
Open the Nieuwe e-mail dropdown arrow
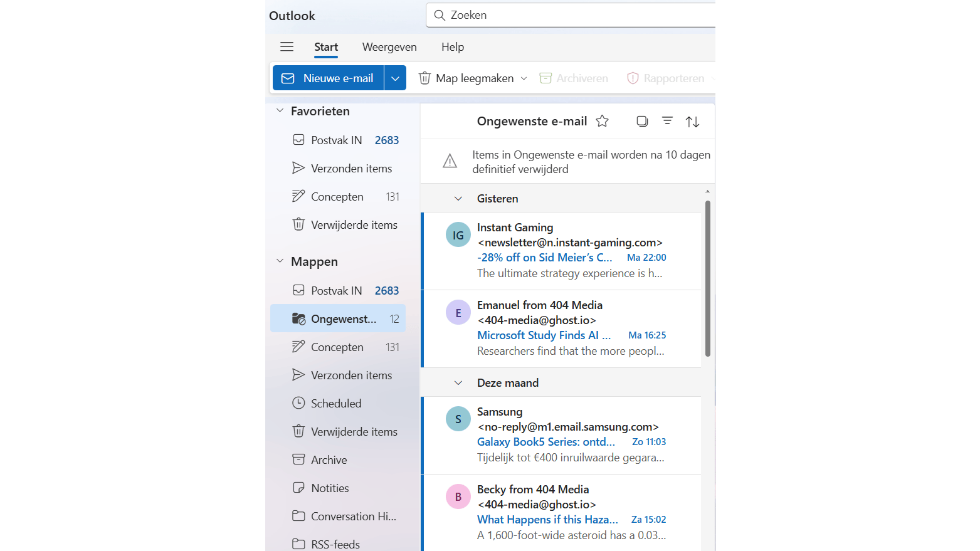(395, 78)
